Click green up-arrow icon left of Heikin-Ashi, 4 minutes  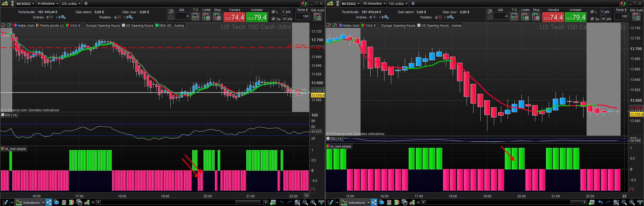click(x=9, y=26)
